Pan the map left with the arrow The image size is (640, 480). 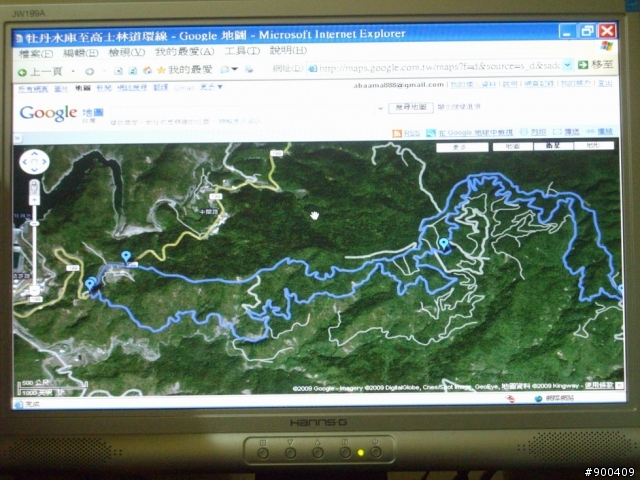[25, 162]
